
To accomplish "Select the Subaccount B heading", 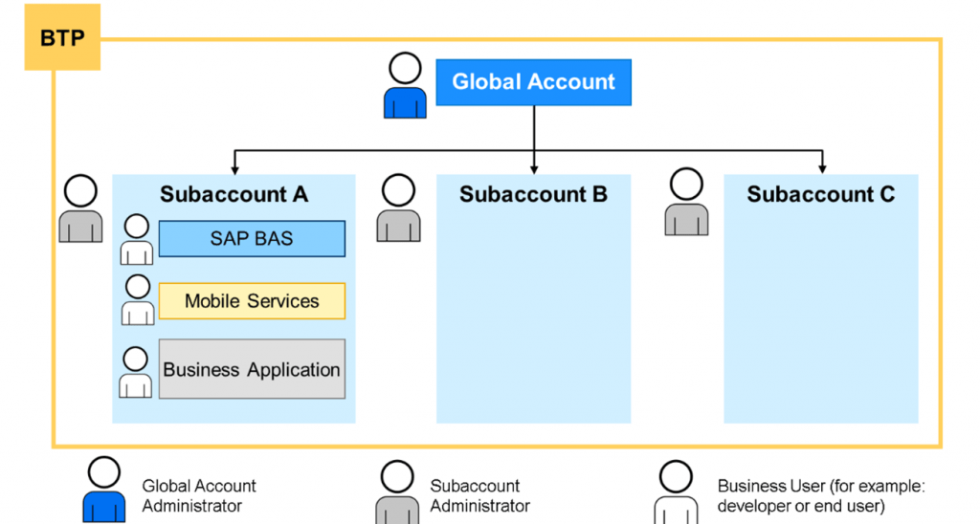I will (533, 194).
